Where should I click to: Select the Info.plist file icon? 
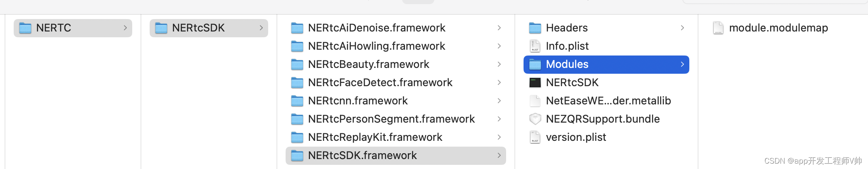point(535,46)
